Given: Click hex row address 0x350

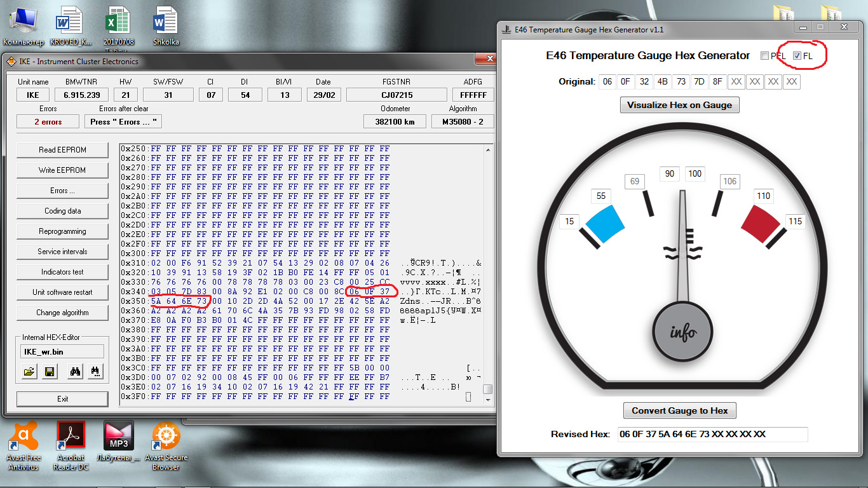Looking at the screenshot, I should coord(133,301).
